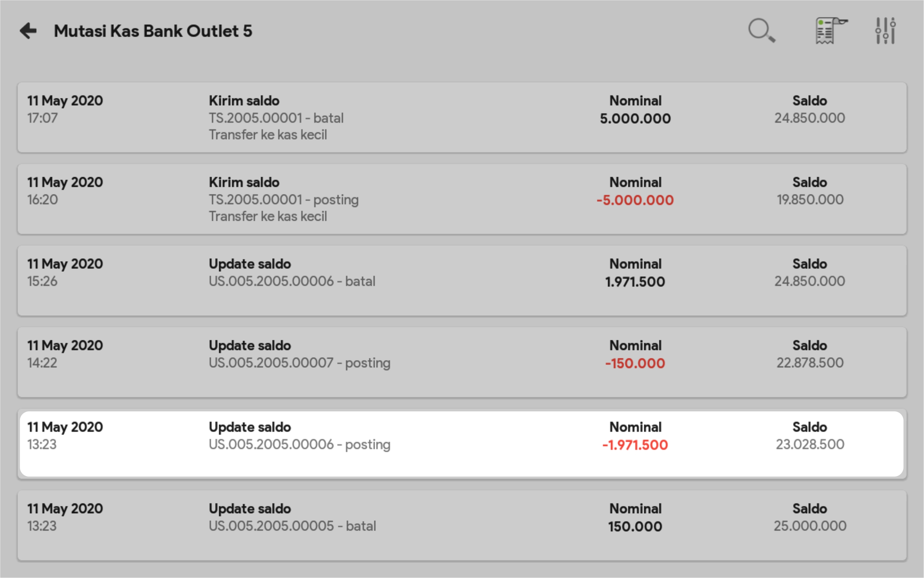Open the filter sliders icon
Image resolution: width=924 pixels, height=578 pixels.
tap(886, 30)
